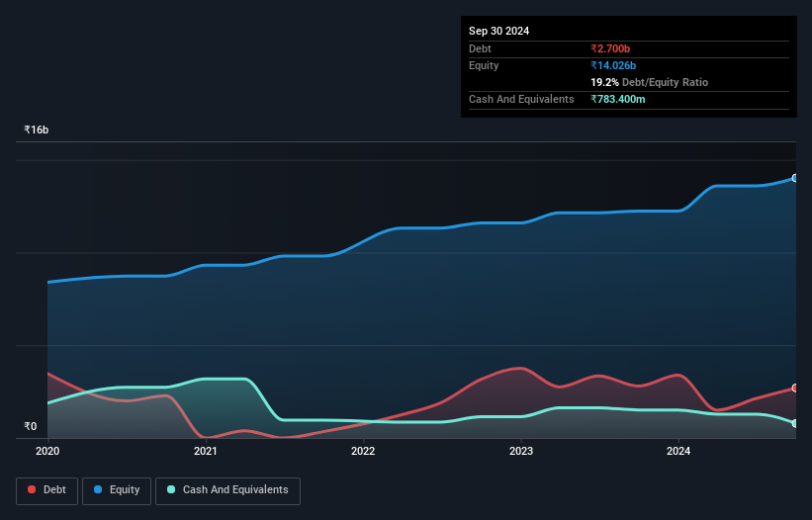Image resolution: width=812 pixels, height=520 pixels.
Task: Select the Debt endpoint marker on chart
Action: point(795,389)
